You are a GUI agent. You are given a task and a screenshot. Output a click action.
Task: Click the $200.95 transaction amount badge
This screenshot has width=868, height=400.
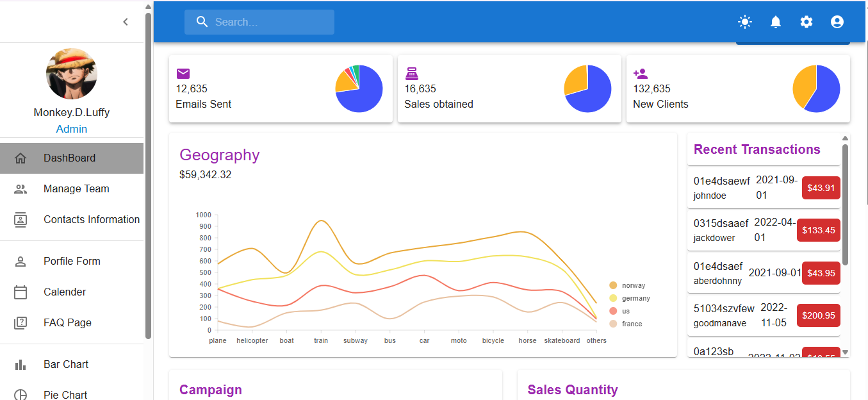pyautogui.click(x=818, y=315)
